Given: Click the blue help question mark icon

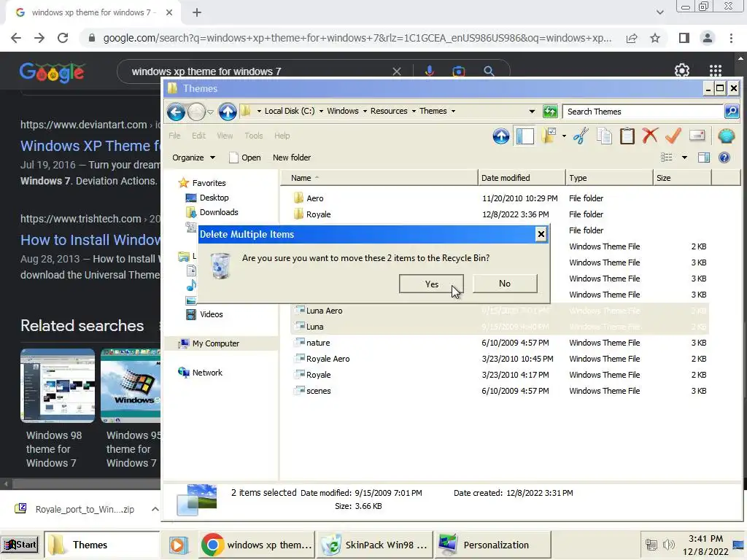Looking at the screenshot, I should tap(724, 157).
